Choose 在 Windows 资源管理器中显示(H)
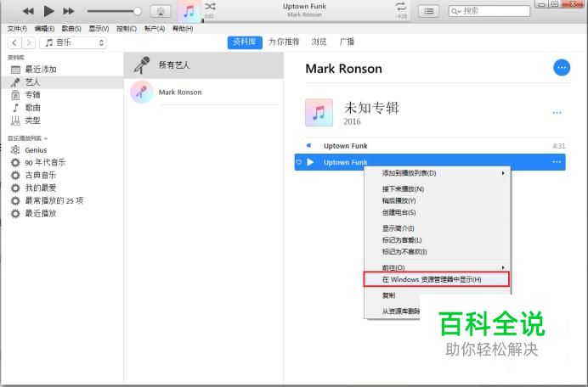 pyautogui.click(x=437, y=279)
